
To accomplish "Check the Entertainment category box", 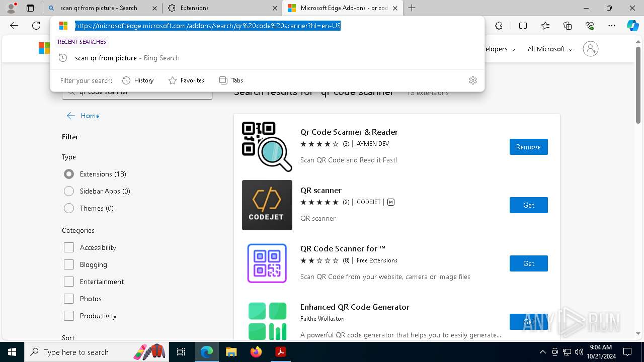I will click(69, 282).
